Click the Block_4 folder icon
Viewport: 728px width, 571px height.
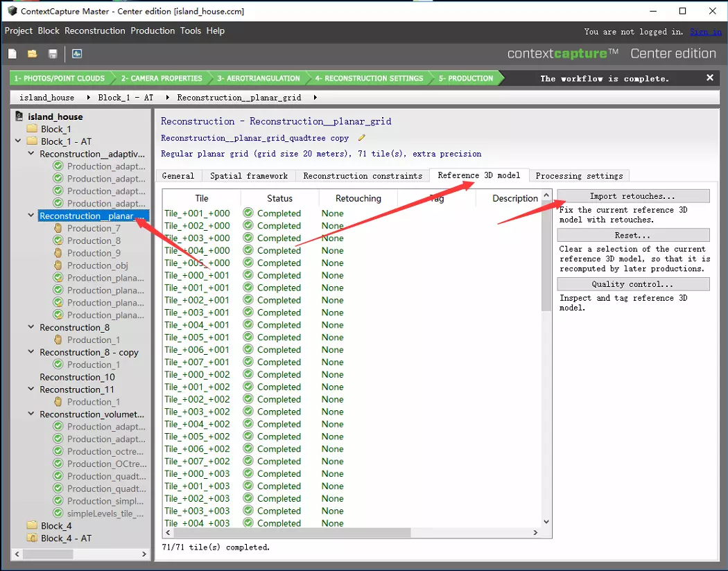point(32,525)
